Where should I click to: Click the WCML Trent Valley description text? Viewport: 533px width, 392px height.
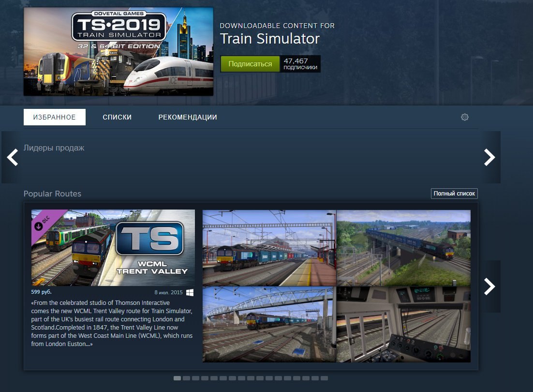112,323
